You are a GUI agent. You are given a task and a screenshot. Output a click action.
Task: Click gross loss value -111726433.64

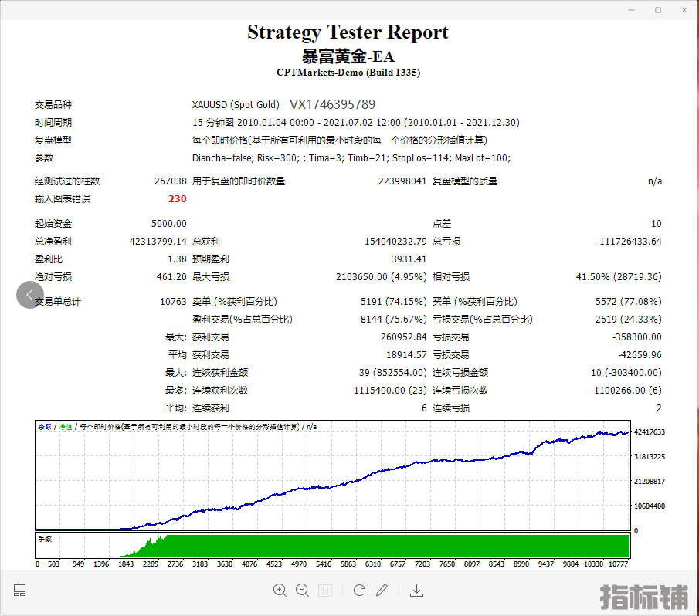click(629, 242)
